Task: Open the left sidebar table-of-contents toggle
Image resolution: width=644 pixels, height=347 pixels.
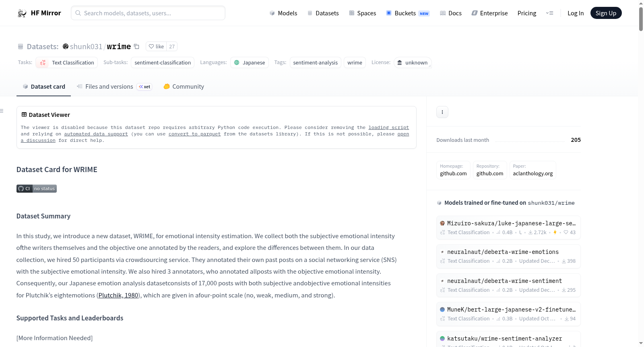Action: pyautogui.click(x=2, y=111)
